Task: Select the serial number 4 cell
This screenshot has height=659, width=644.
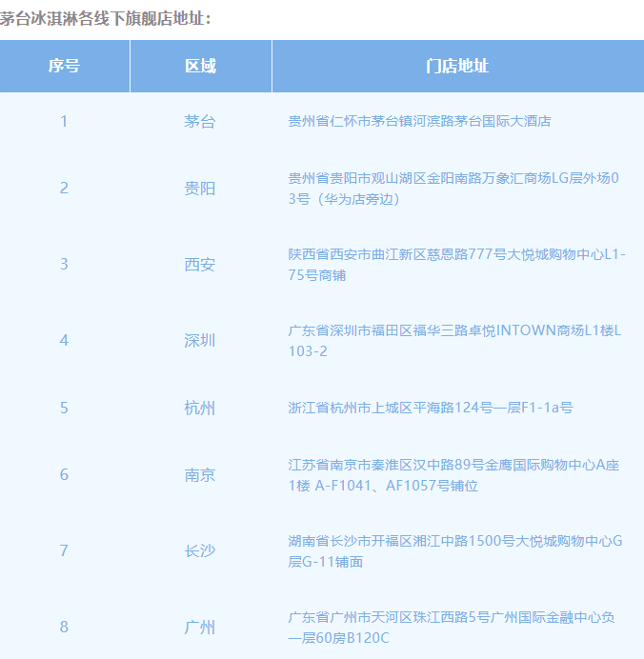Action: 64,340
